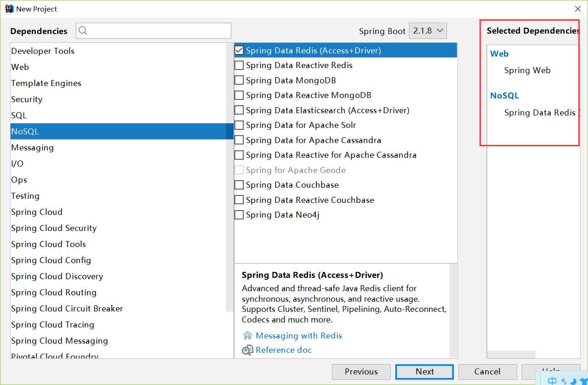Open Spring Cloud Config category
This screenshot has height=385, width=588.
[119, 260]
